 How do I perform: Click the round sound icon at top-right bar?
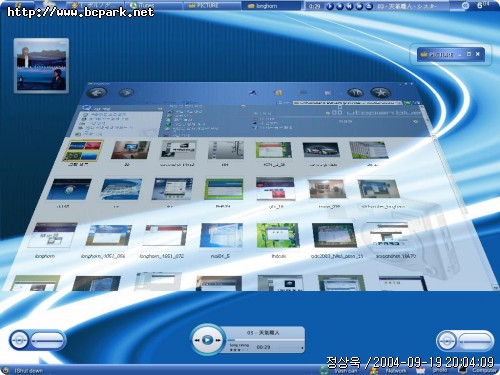[465, 6]
